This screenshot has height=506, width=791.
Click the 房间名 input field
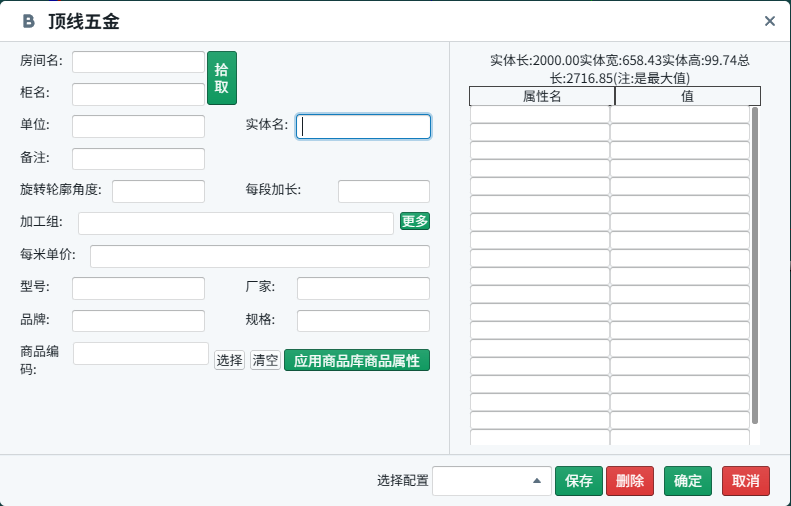pyautogui.click(x=138, y=62)
